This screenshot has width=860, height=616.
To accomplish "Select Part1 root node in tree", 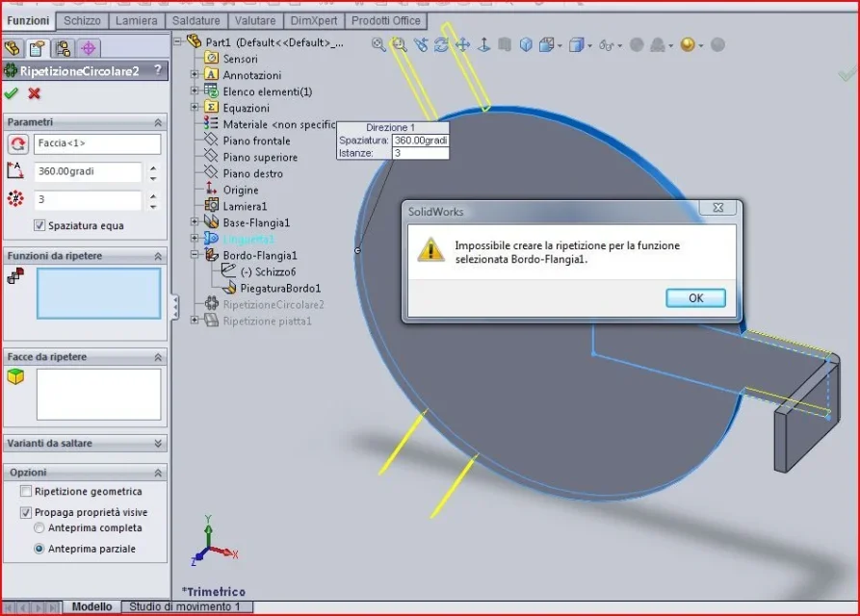I will click(x=274, y=42).
